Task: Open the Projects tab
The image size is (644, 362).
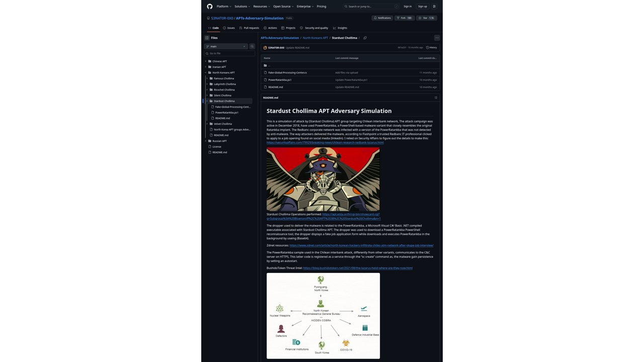Action: 289,28
